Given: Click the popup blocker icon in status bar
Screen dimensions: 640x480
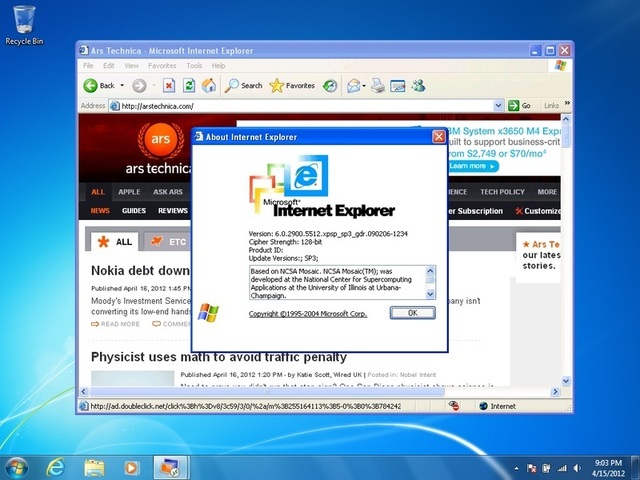Looking at the screenshot, I should tap(453, 406).
